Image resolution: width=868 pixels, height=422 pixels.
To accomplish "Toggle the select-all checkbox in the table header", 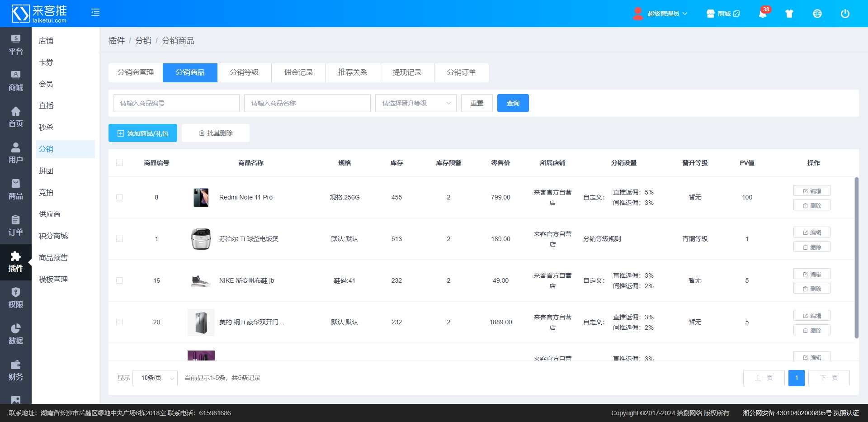I will coord(119,163).
